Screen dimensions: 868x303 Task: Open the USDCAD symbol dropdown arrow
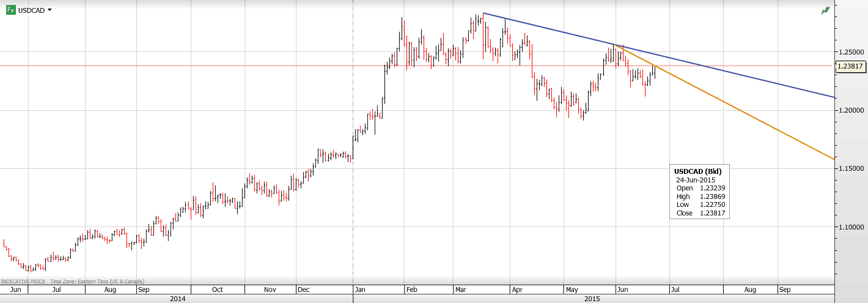click(x=50, y=10)
